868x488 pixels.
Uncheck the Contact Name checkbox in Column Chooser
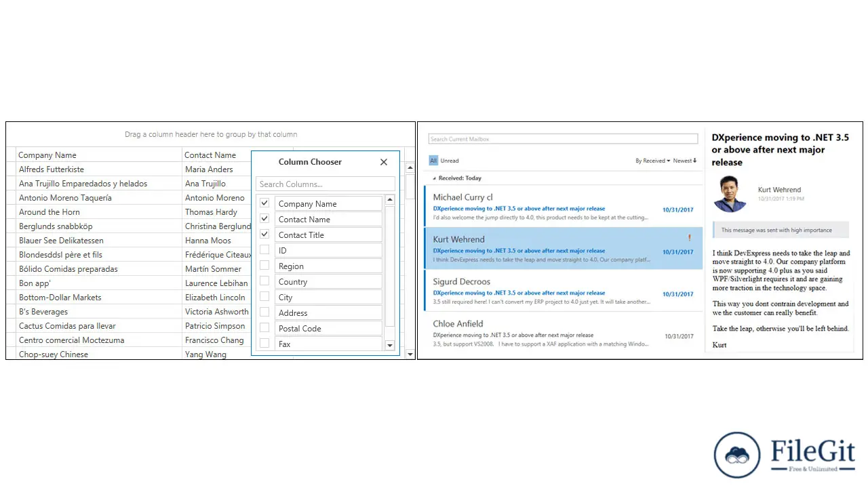(264, 219)
